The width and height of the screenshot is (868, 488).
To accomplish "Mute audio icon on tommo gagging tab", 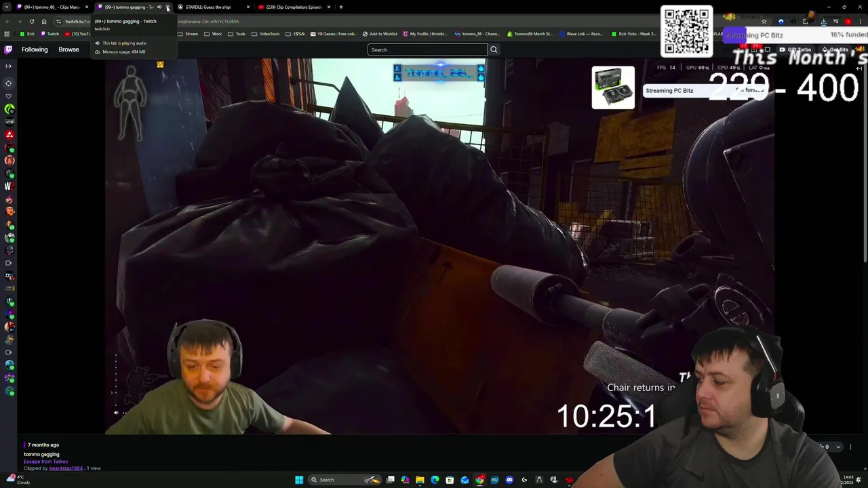I will click(x=159, y=7).
